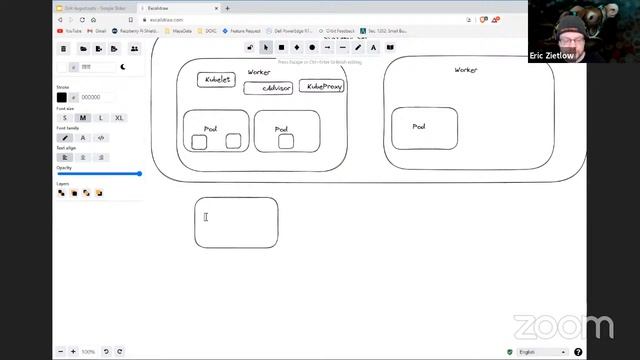Click the send to back layer icon
This screenshot has height=360, width=640.
click(61, 193)
